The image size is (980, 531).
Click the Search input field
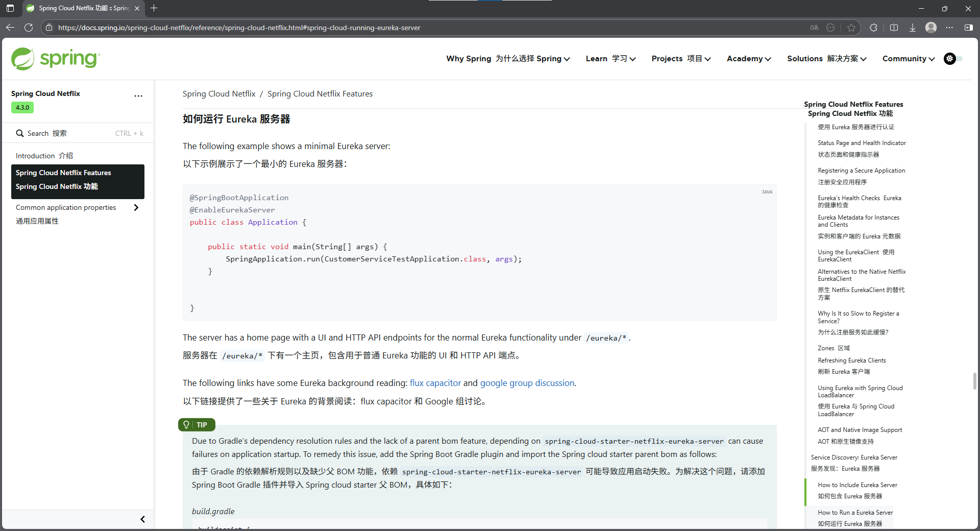click(78, 133)
